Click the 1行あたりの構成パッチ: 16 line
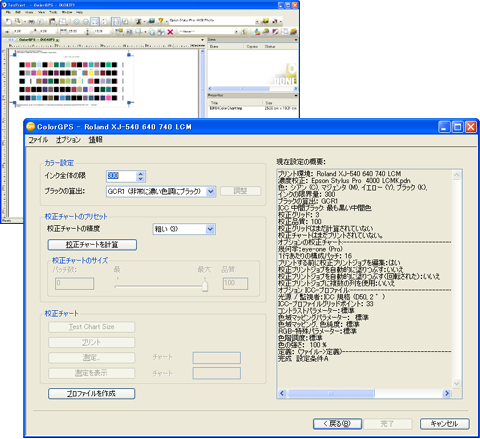The height and width of the screenshot is (439, 480). pos(315,256)
